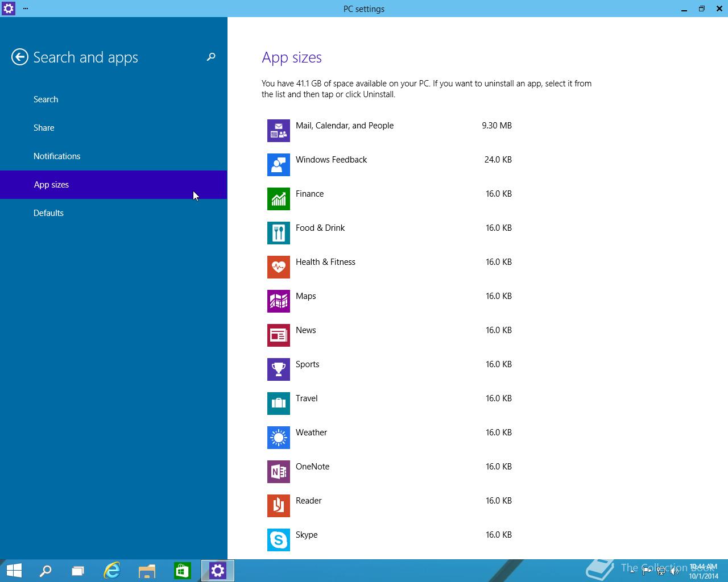This screenshot has width=728, height=582.
Task: Click the OneNote app name
Action: pyautogui.click(x=313, y=467)
